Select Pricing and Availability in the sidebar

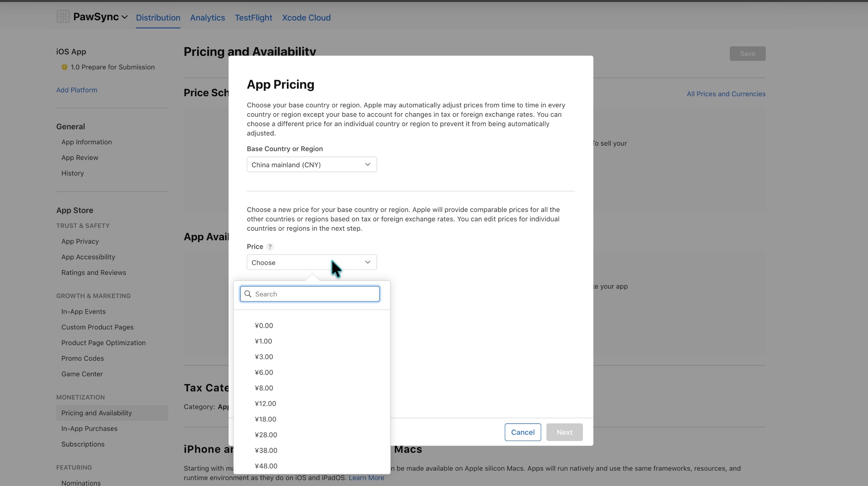coord(112,413)
